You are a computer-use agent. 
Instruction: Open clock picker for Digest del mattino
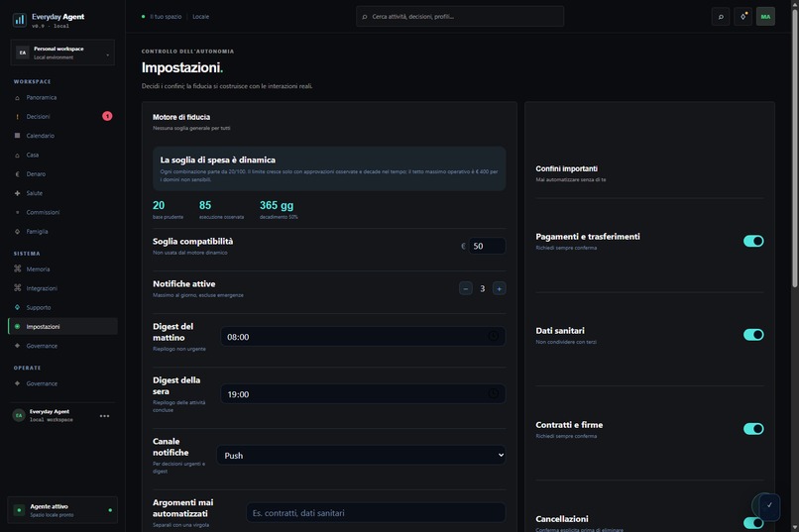(x=494, y=337)
